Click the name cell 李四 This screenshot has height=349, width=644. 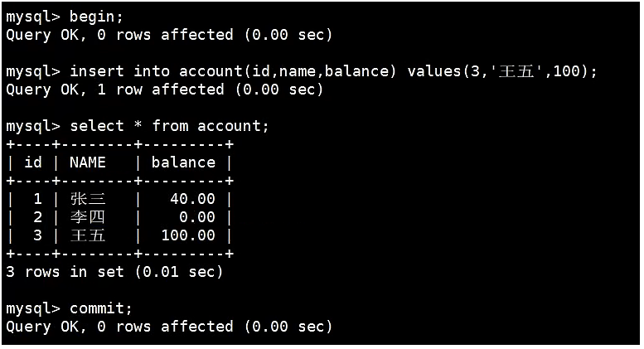click(88, 217)
